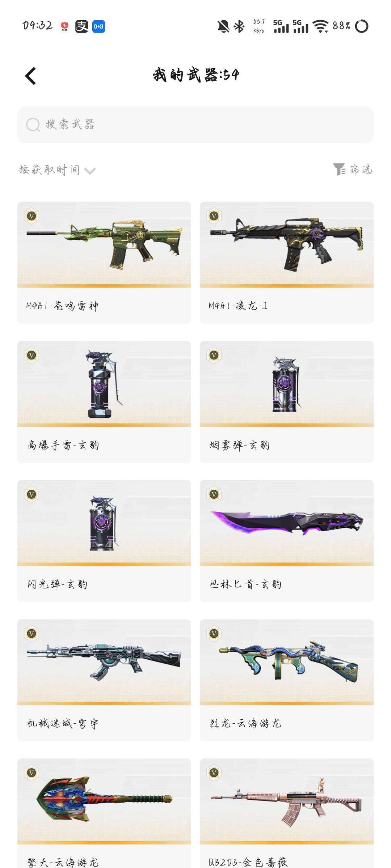This screenshot has width=391, height=868.
Task: Tap the back arrow icon
Action: click(x=30, y=76)
